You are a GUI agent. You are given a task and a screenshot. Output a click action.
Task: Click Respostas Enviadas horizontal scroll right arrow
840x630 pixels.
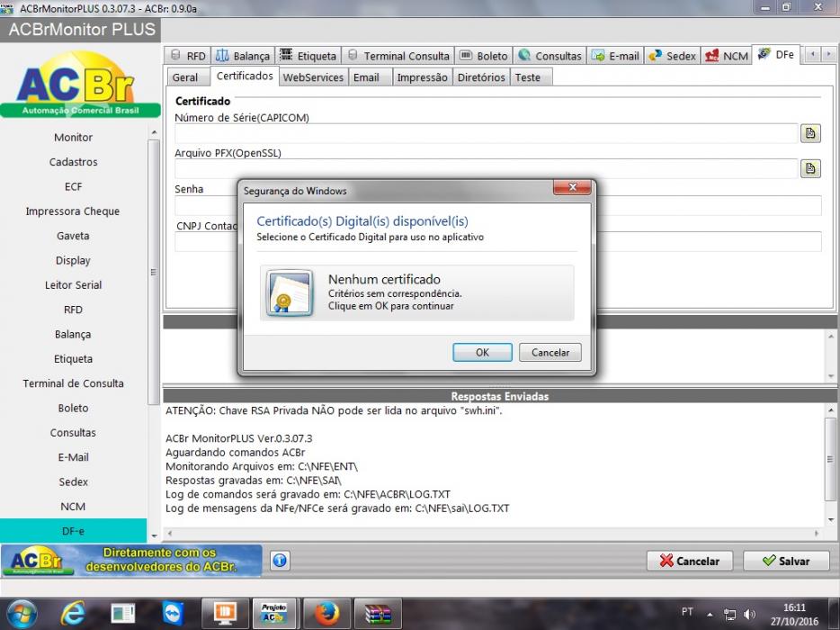tap(817, 534)
